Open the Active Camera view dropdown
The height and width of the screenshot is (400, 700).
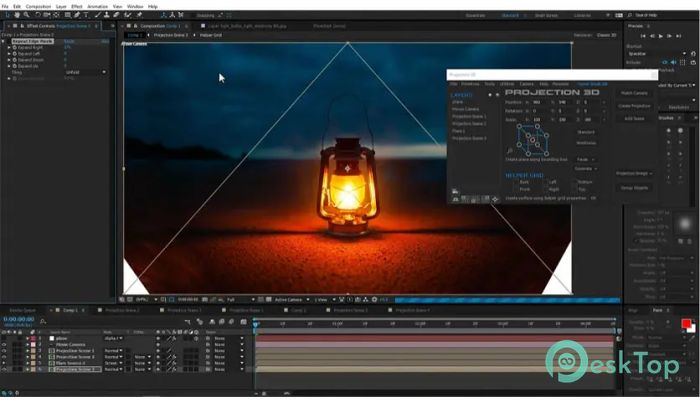coord(292,300)
